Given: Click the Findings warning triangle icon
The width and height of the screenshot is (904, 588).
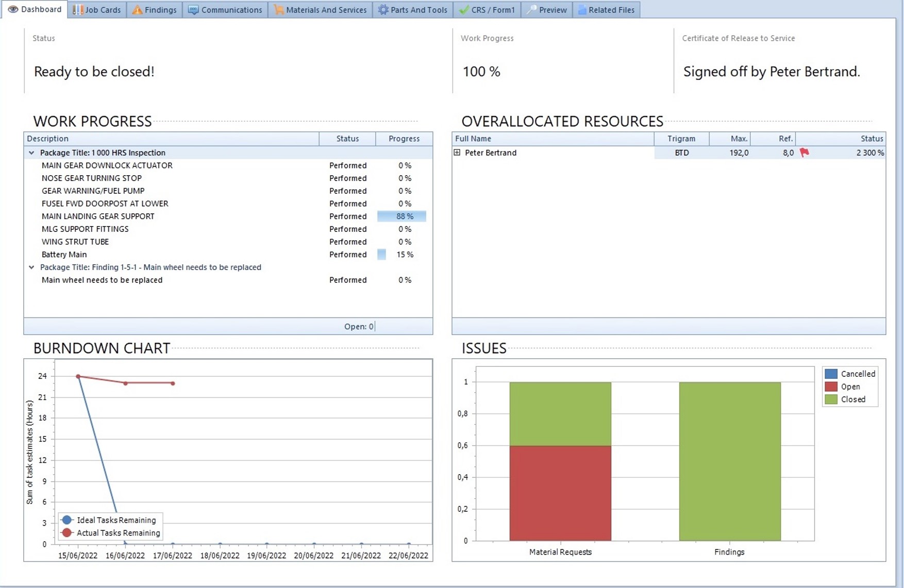Looking at the screenshot, I should [x=137, y=10].
